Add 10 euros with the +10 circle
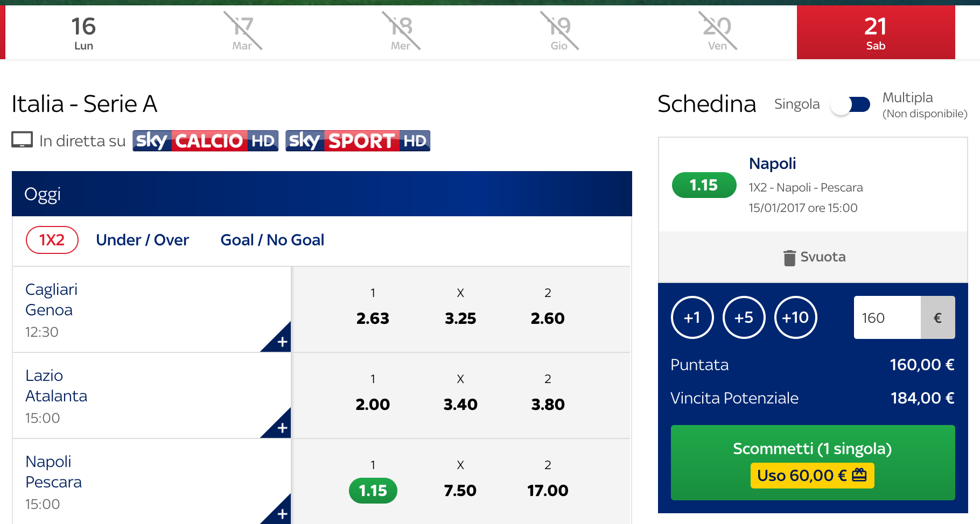The height and width of the screenshot is (524, 980). [x=795, y=317]
